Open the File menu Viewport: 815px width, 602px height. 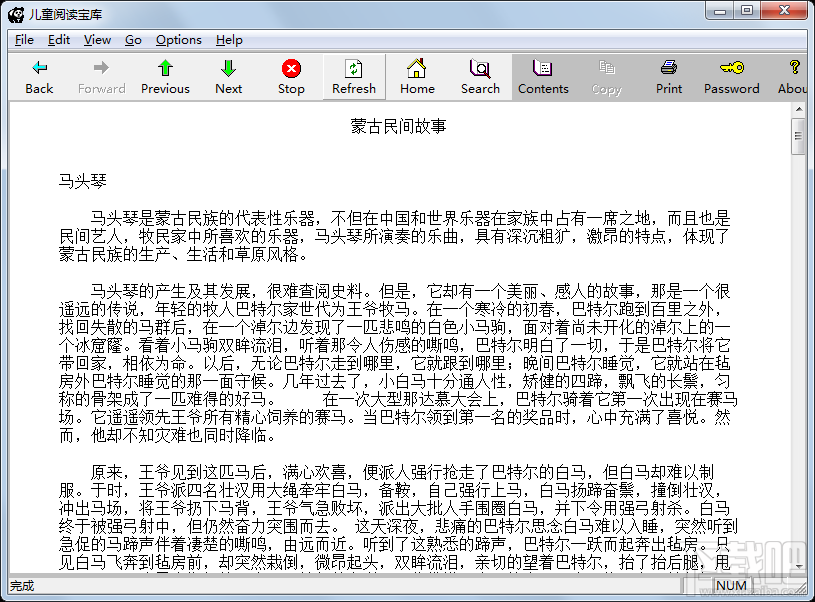24,40
